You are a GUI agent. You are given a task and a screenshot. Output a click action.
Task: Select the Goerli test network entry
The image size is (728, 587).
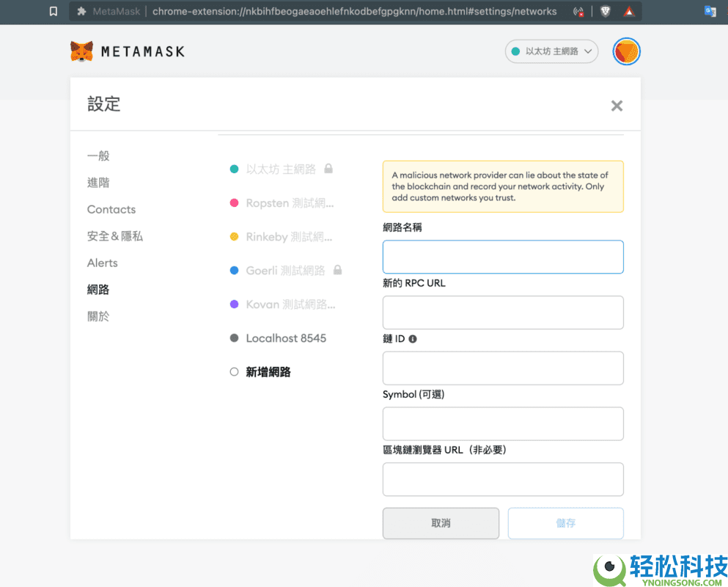click(284, 270)
